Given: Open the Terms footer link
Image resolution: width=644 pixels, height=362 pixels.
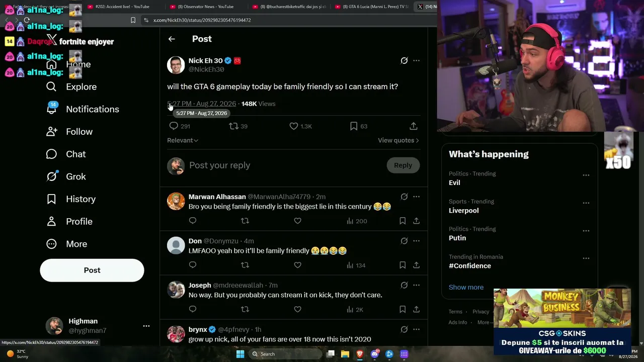Looking at the screenshot, I should tap(455, 312).
